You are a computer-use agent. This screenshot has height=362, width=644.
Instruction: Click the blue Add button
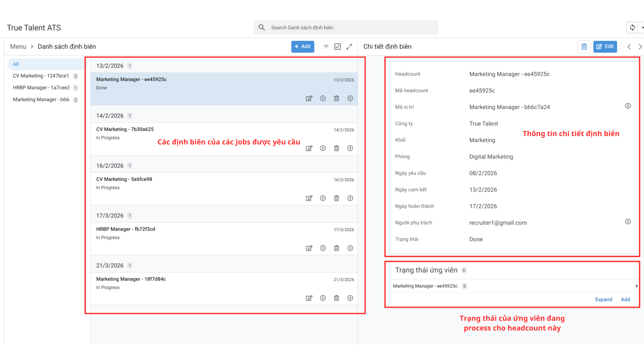pyautogui.click(x=302, y=47)
